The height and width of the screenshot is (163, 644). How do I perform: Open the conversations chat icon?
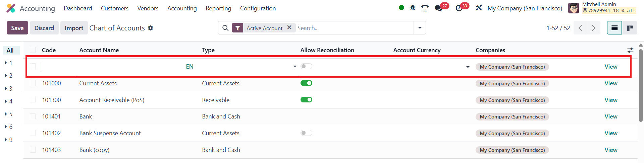[438, 8]
